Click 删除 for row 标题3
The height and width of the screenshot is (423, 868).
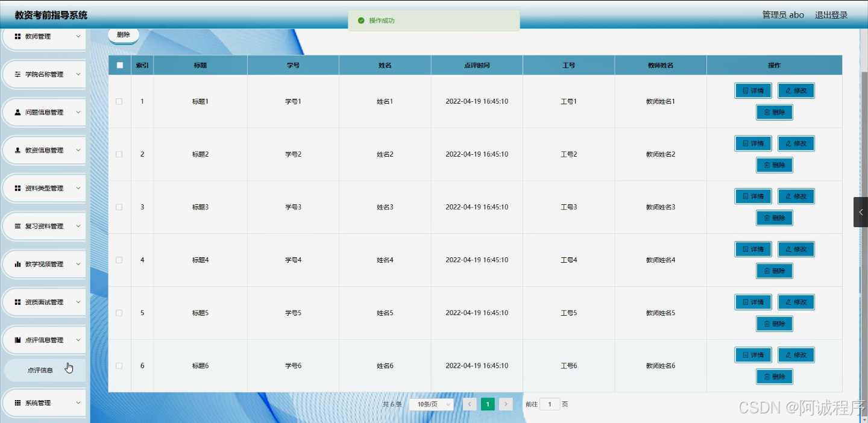tap(775, 218)
